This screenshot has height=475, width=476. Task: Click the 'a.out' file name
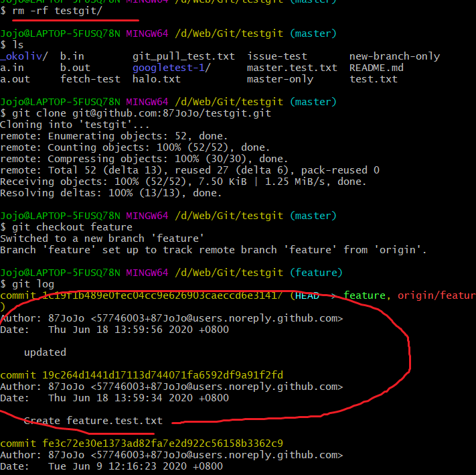click(x=15, y=79)
